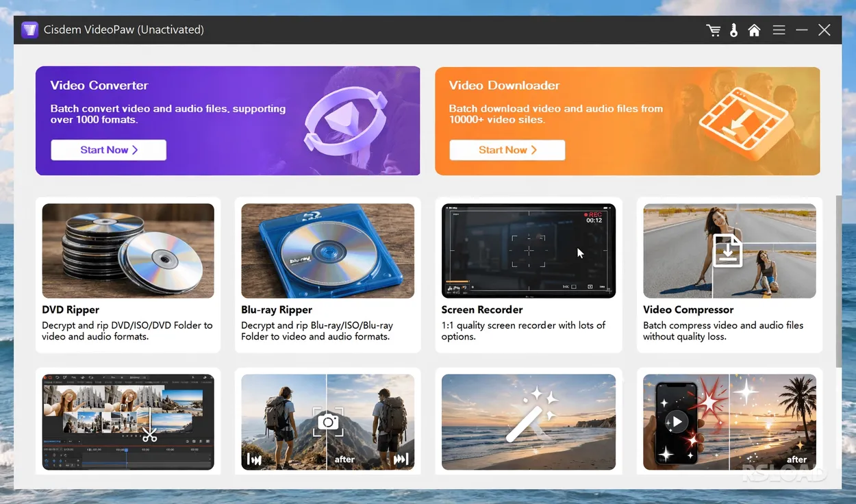The image size is (856, 504).
Task: Start Now in Video Converter banner
Action: [x=109, y=150]
